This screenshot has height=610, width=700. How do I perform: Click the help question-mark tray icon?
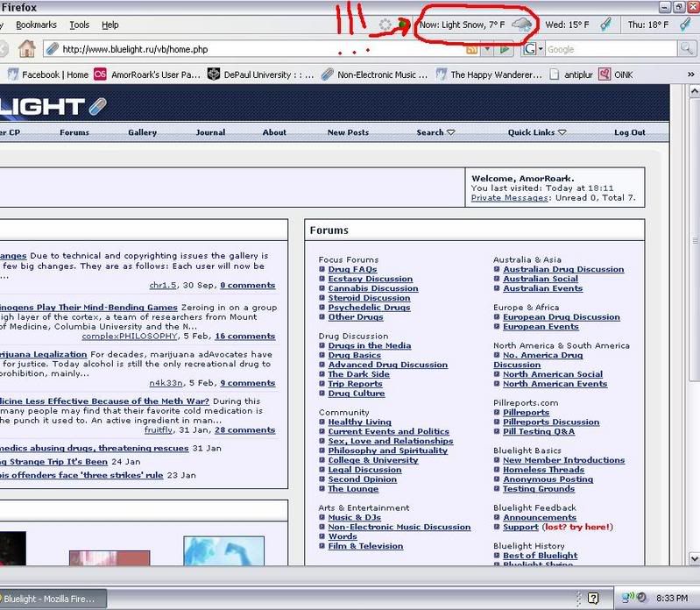(x=593, y=598)
